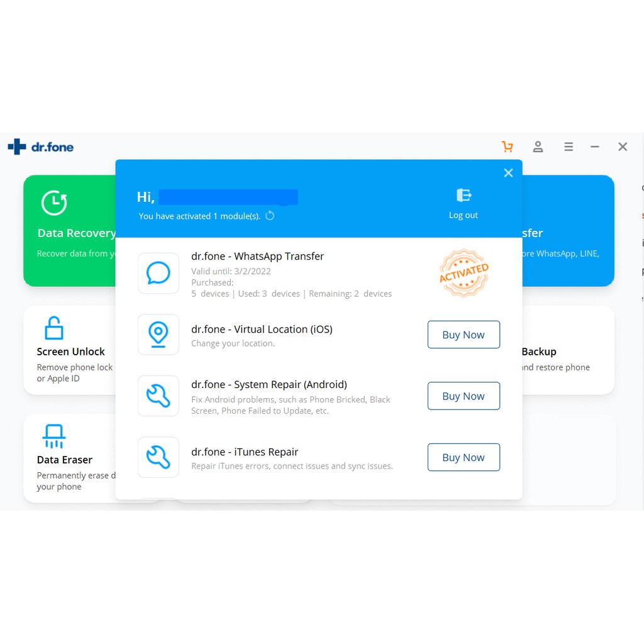644x644 pixels.
Task: Open the Phone Backup tile
Action: (566, 351)
